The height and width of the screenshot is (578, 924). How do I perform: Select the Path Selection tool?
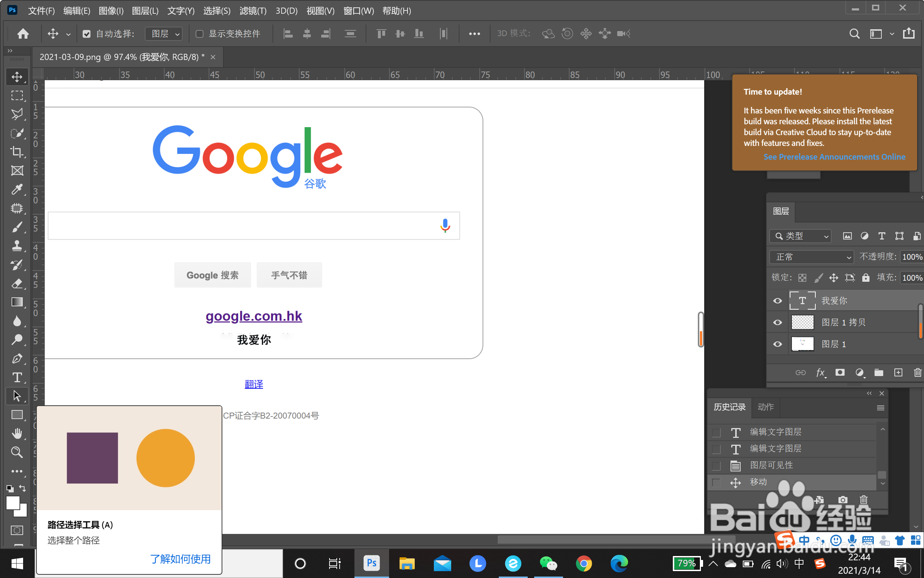coord(17,396)
